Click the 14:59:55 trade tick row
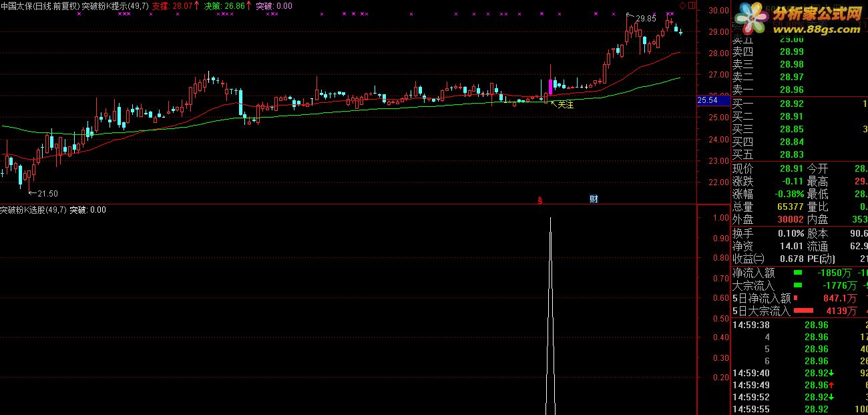This screenshot has height=415, width=868. click(x=799, y=410)
